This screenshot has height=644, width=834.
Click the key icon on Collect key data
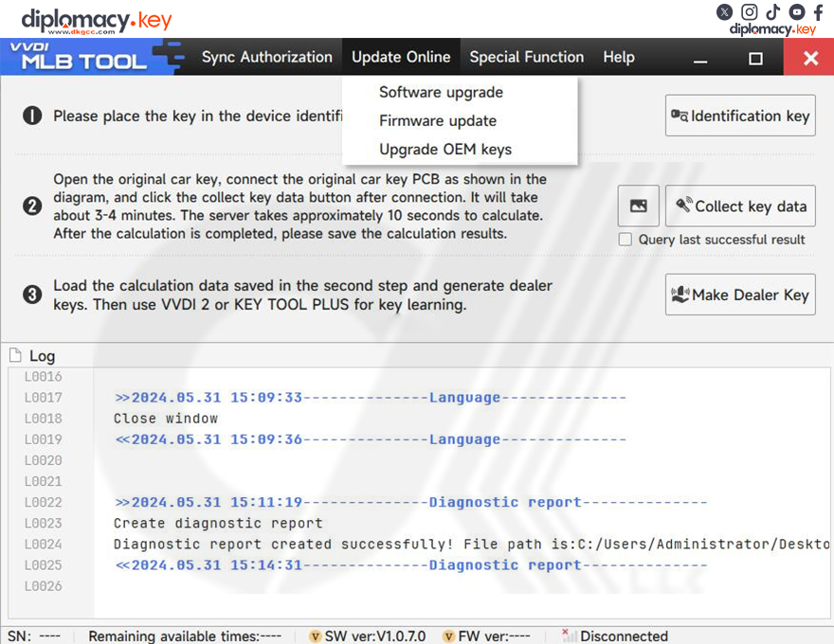pos(684,206)
